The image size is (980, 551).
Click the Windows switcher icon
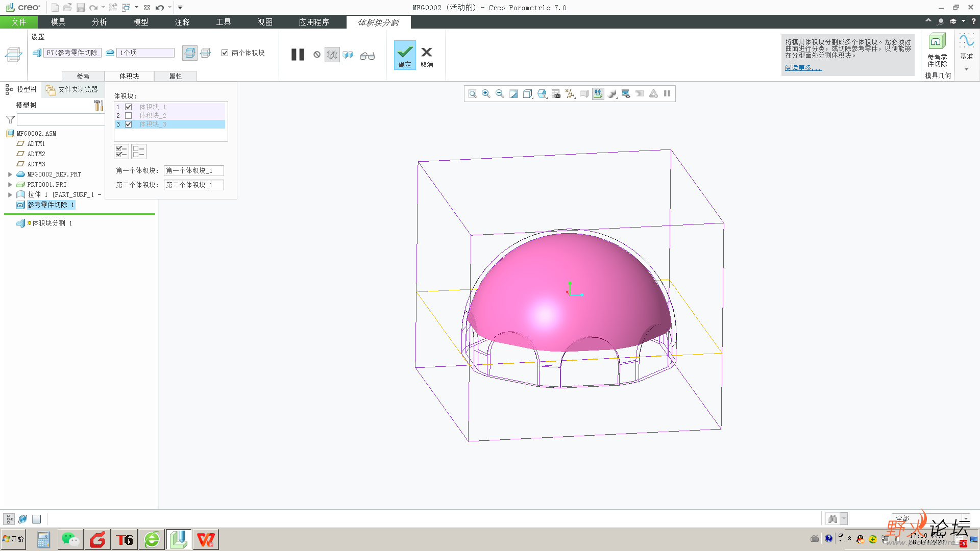[126, 8]
